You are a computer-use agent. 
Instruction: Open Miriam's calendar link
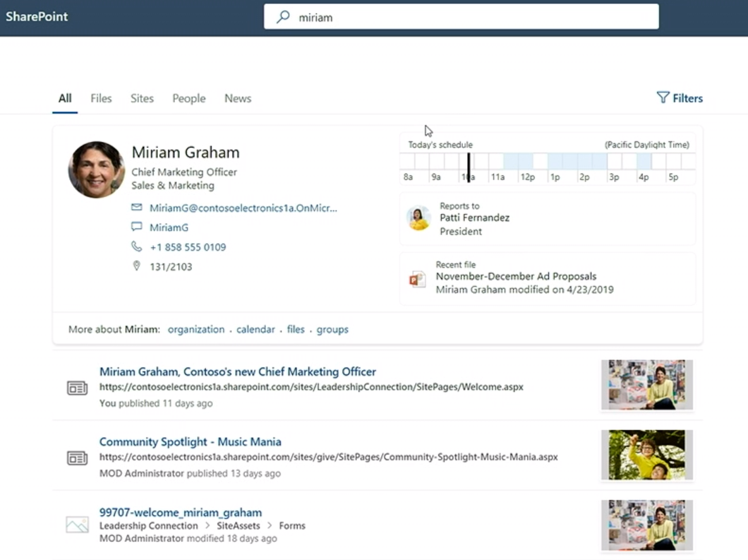click(x=256, y=330)
